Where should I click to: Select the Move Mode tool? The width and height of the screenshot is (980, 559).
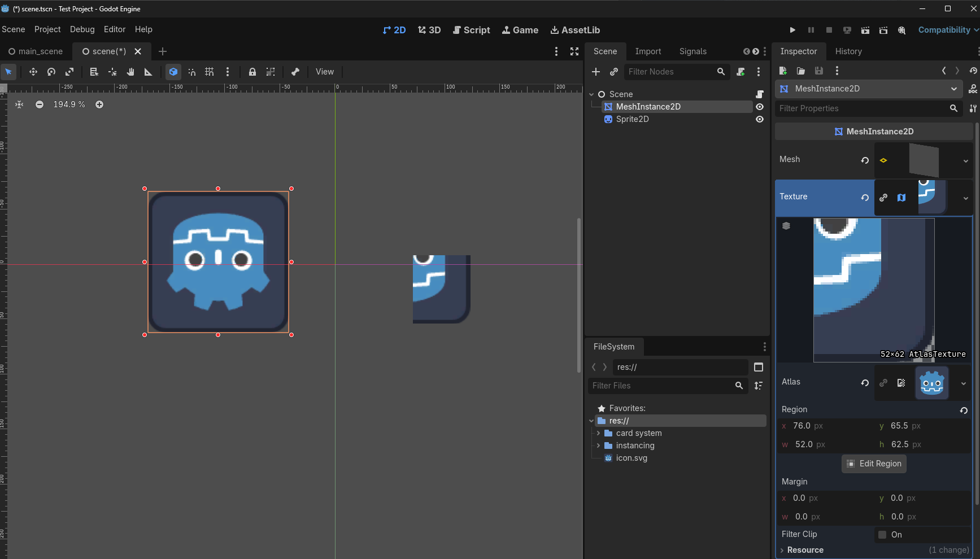click(33, 72)
